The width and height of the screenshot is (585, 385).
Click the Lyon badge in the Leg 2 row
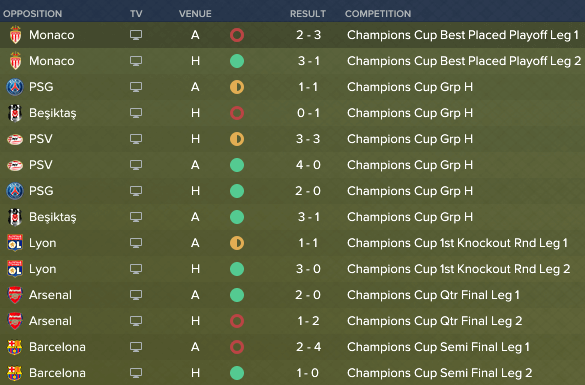click(15, 269)
